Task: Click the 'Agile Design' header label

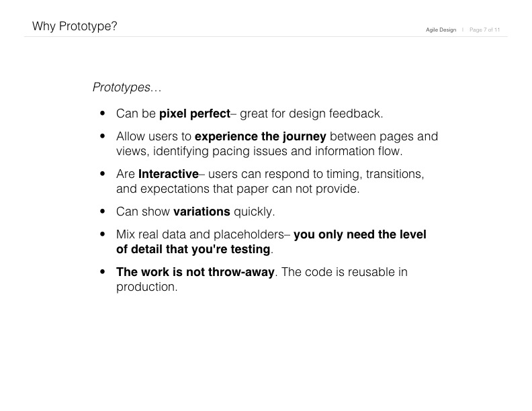Action: [x=441, y=30]
